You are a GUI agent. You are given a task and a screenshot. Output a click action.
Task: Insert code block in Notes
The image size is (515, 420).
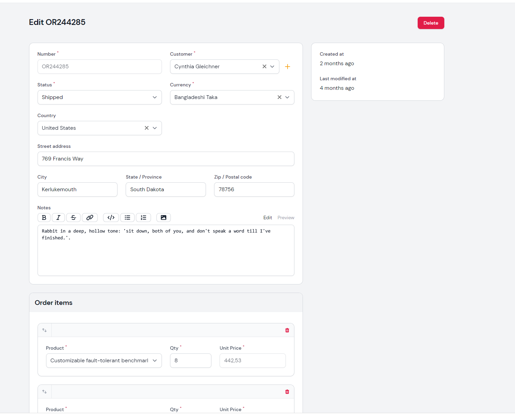point(111,218)
